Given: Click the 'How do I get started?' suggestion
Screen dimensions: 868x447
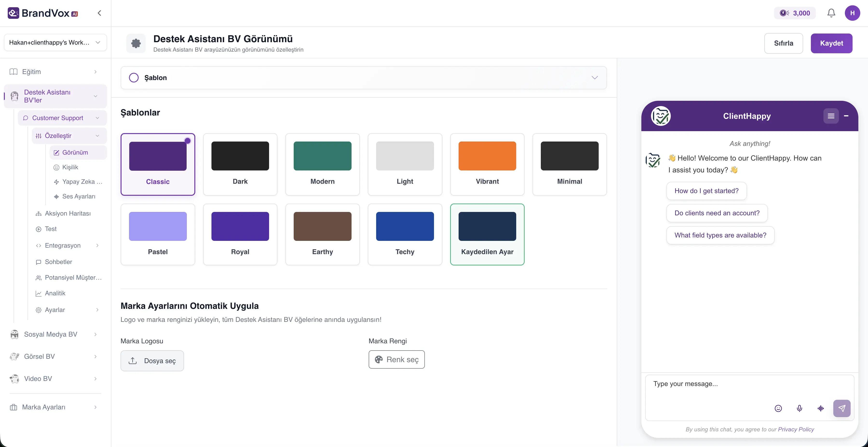Looking at the screenshot, I should pos(706,191).
